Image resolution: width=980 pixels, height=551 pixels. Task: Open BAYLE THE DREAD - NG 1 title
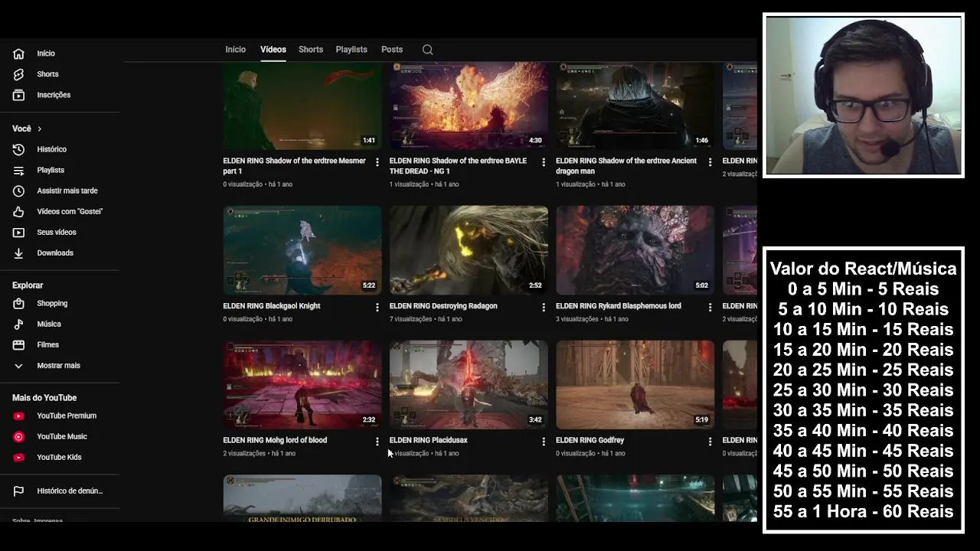[x=458, y=166]
